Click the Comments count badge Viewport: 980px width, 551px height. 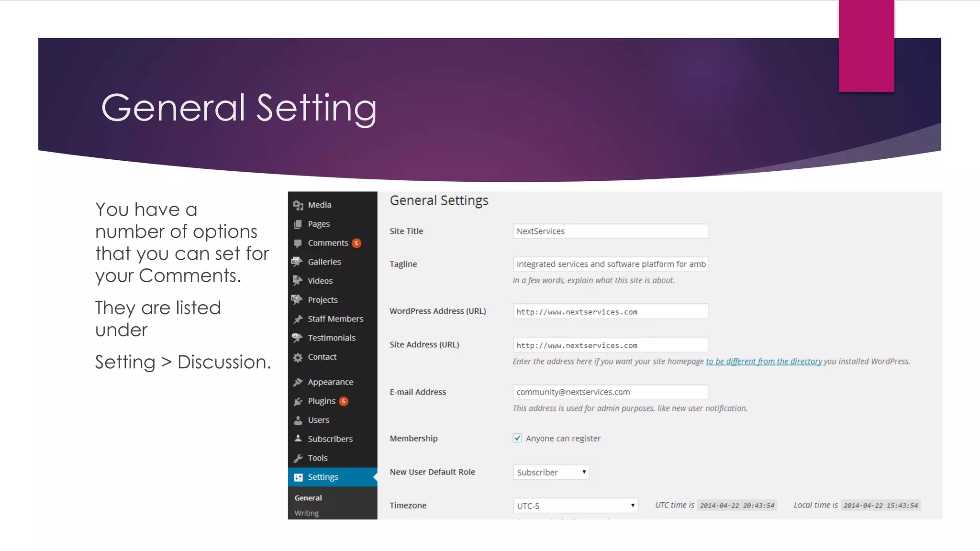coord(356,243)
